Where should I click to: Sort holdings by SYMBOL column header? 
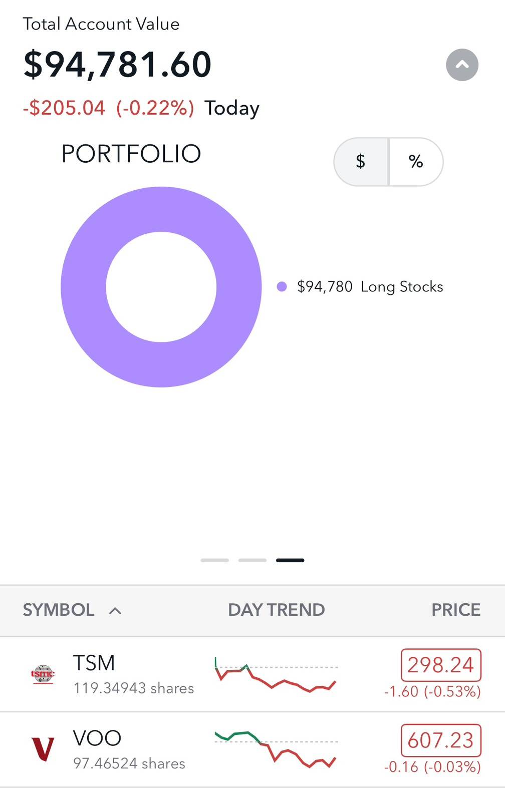pos(59,610)
